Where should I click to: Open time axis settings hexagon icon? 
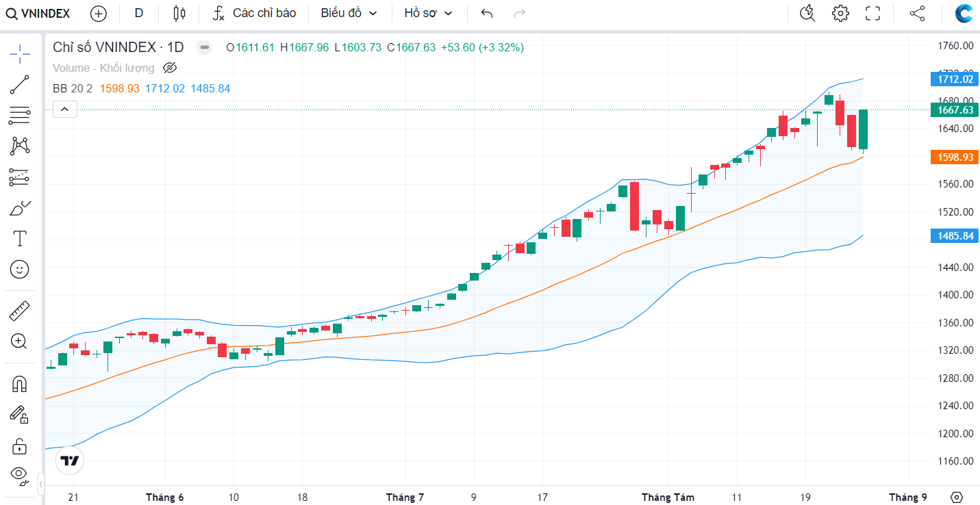(x=957, y=497)
